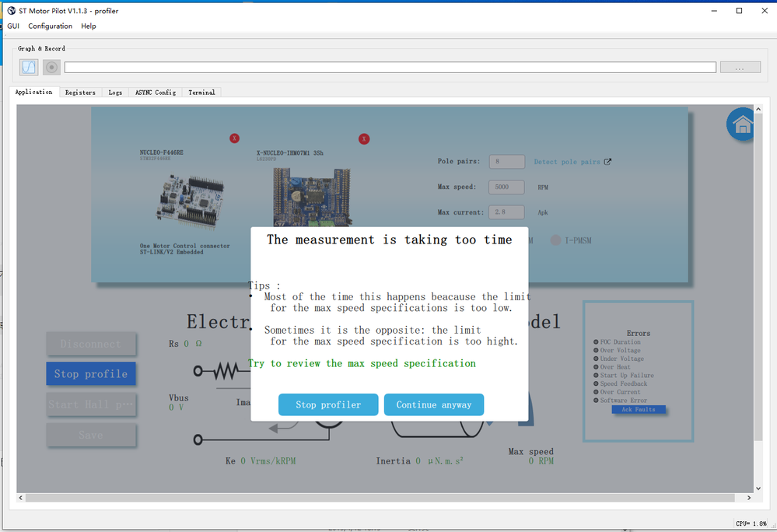Screen dimensions: 777x532
Task: Click the Max current input field
Action: point(506,212)
